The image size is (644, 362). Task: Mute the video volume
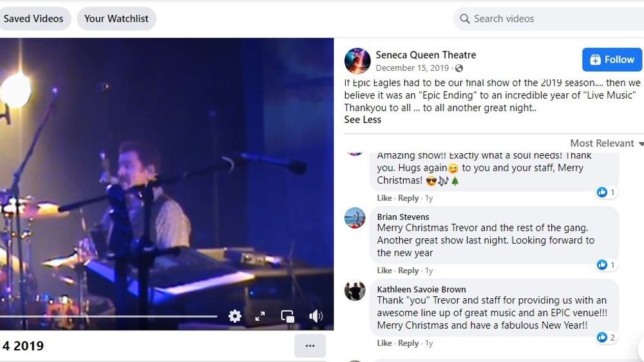[316, 316]
